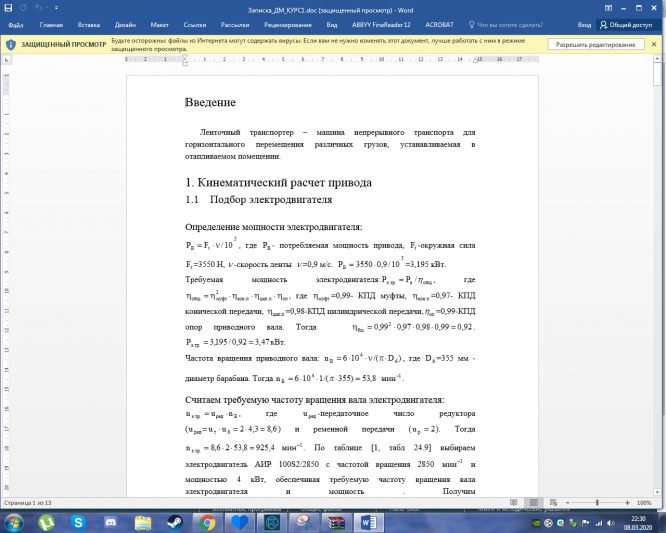Click the NVIDIA tray icon
Viewport: 666px width, 533px height.
coord(536,523)
